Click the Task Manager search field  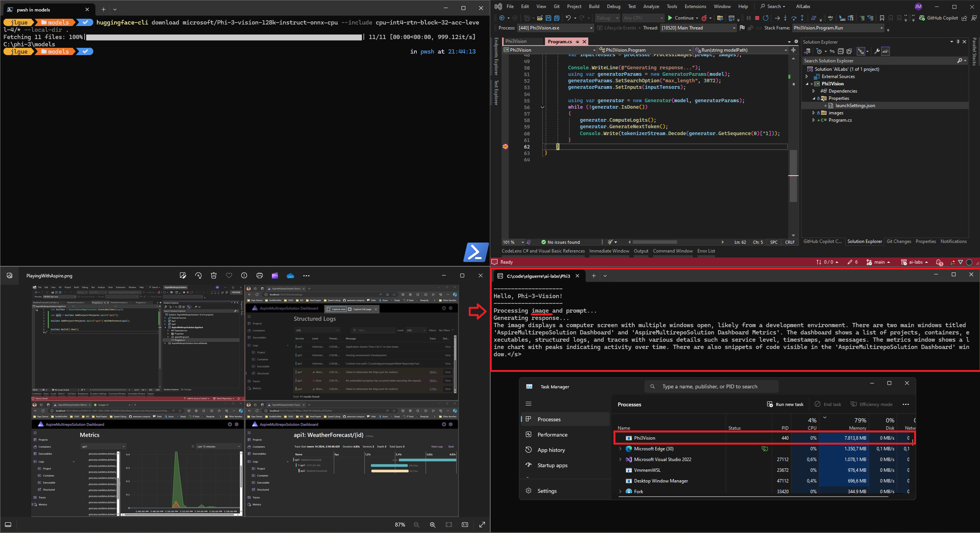[x=712, y=386]
